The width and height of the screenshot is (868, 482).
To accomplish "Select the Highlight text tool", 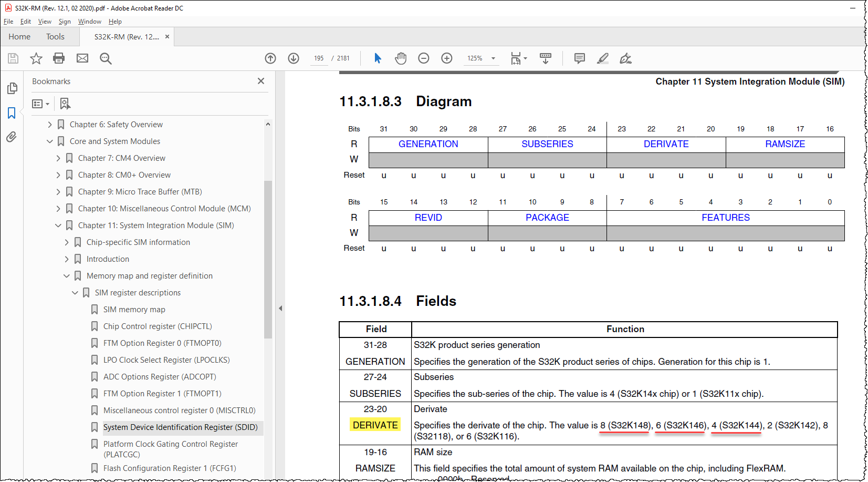I will pyautogui.click(x=603, y=58).
